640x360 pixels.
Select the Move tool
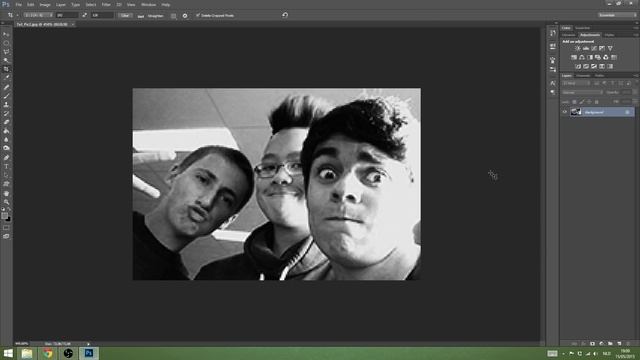pos(6,34)
